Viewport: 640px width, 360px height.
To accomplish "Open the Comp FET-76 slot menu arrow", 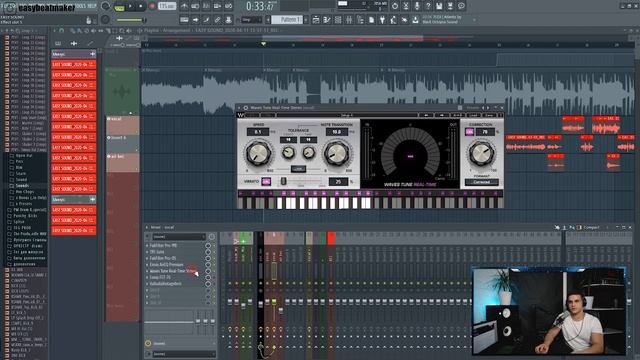I will [x=147, y=278].
